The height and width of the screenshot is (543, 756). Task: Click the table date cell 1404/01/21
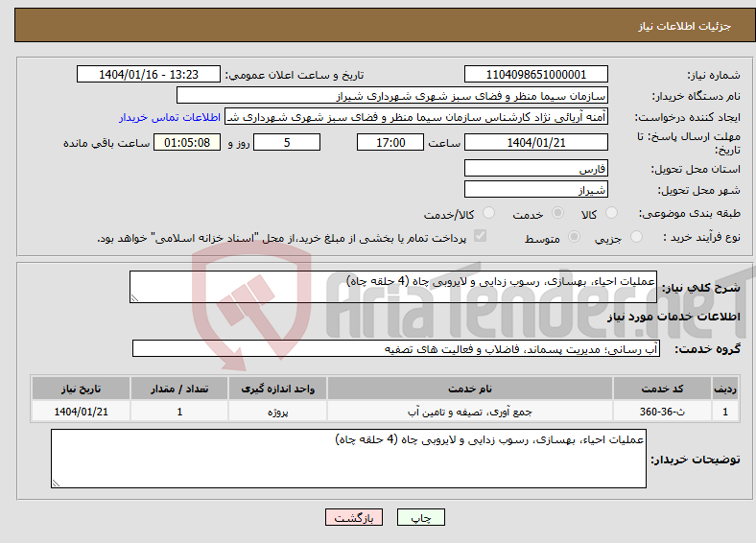[x=81, y=412]
